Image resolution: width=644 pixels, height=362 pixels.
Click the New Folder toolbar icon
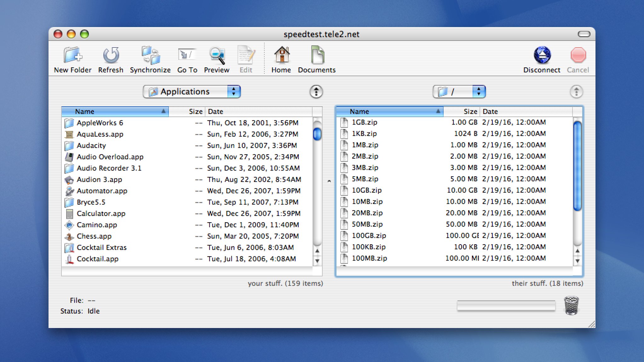point(72,55)
